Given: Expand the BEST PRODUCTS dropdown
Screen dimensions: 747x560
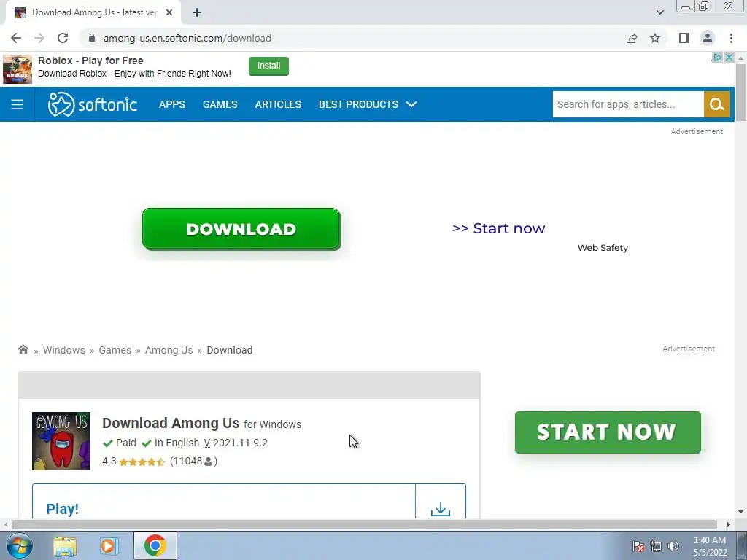Looking at the screenshot, I should click(x=368, y=104).
